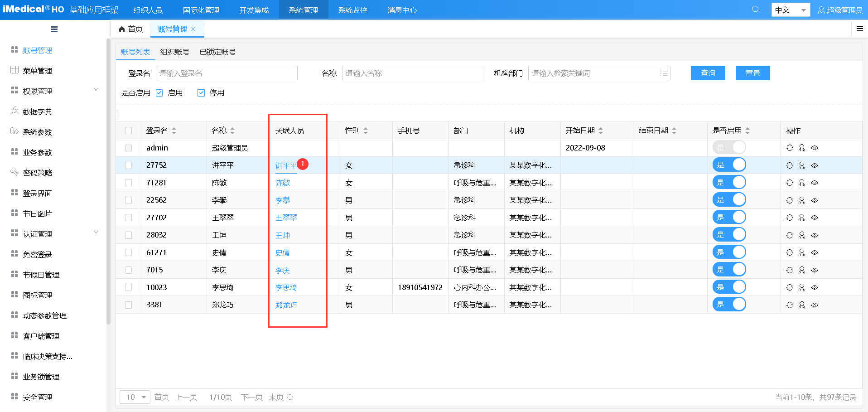The height and width of the screenshot is (412, 868).
Task: Toggle off 是否启用 switch for account 71281
Action: pos(729,182)
